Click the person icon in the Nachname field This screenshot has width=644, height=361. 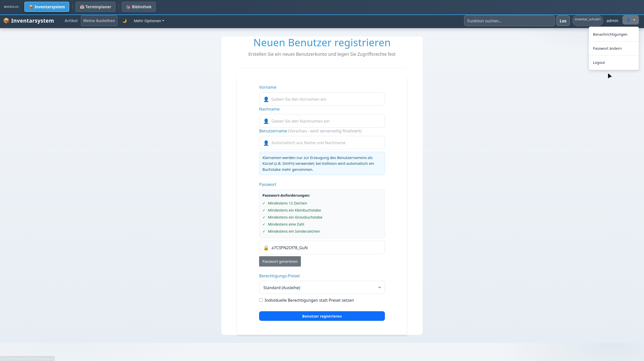(x=266, y=121)
